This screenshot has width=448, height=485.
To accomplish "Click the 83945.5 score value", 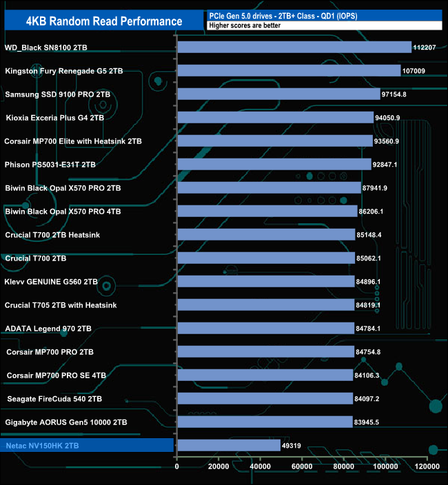I will pos(366,422).
